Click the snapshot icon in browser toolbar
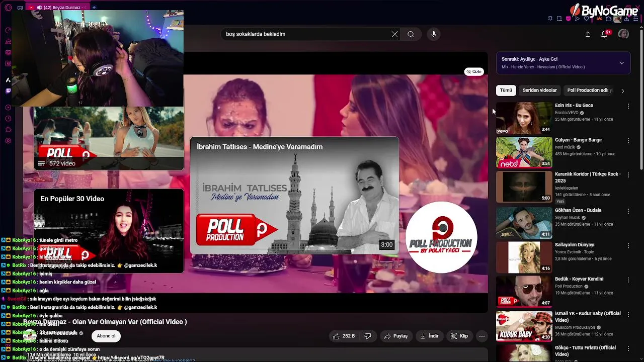The width and height of the screenshot is (644, 362). 559,19
